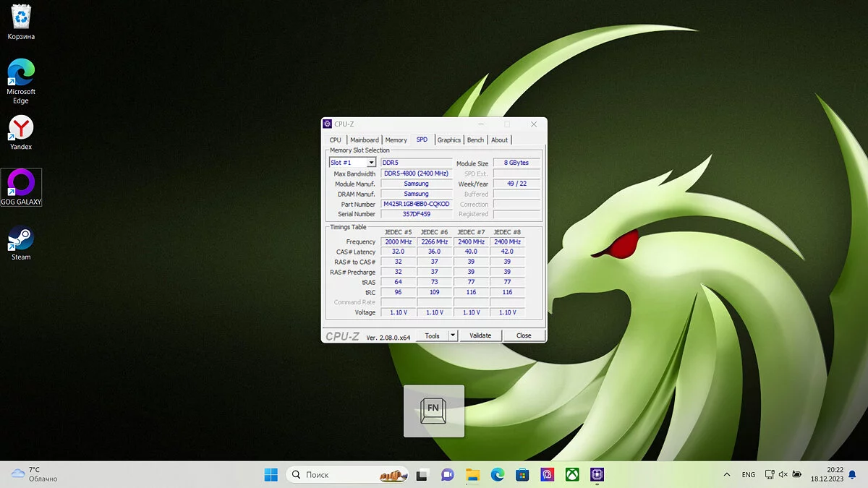
Task: Switch to the Mainboard tab
Action: (365, 140)
